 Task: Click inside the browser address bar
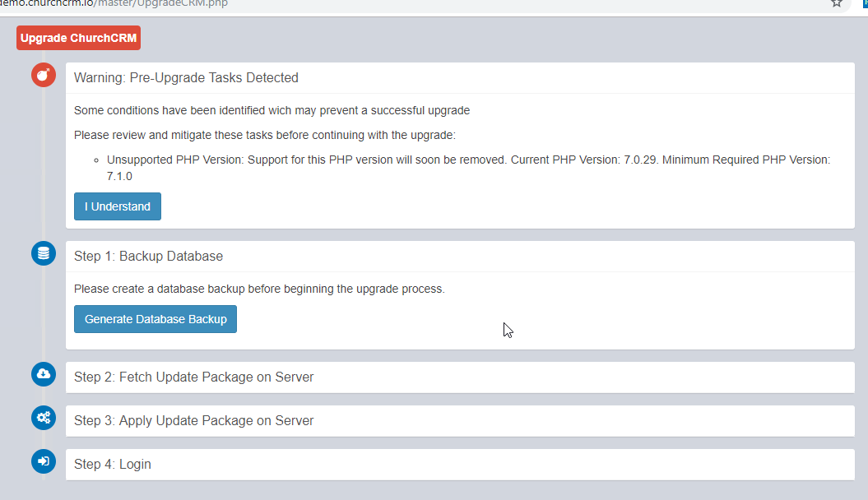[329, 5]
